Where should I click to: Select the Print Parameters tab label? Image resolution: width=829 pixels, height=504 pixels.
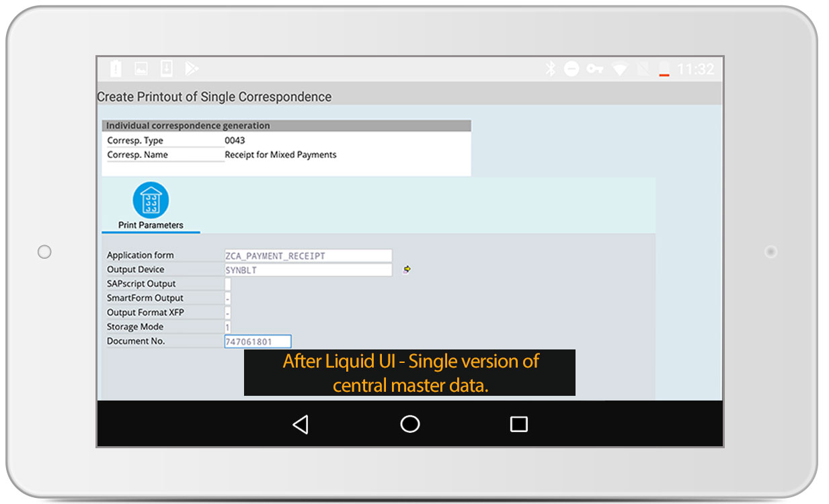[x=151, y=225]
